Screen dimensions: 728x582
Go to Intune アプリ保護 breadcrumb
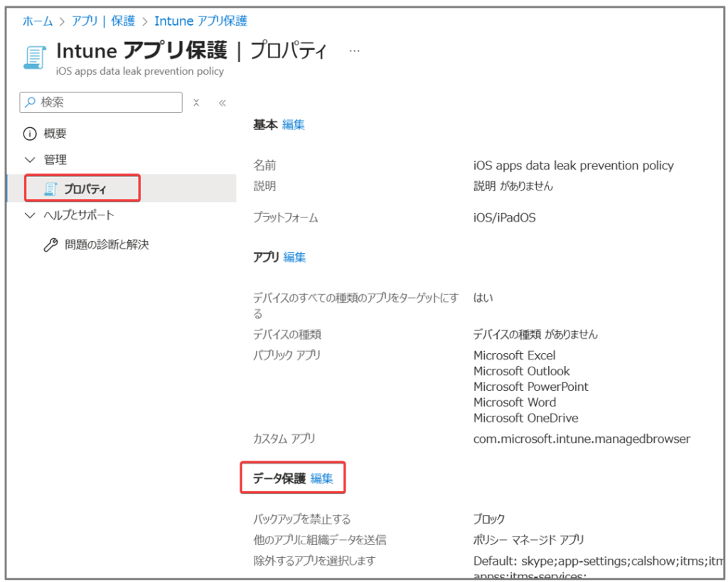coord(200,21)
